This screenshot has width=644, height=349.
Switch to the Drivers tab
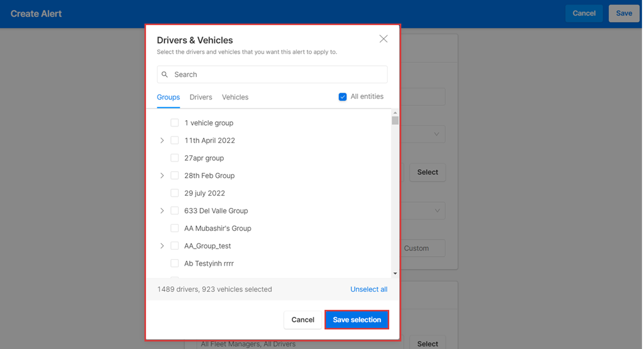click(201, 97)
